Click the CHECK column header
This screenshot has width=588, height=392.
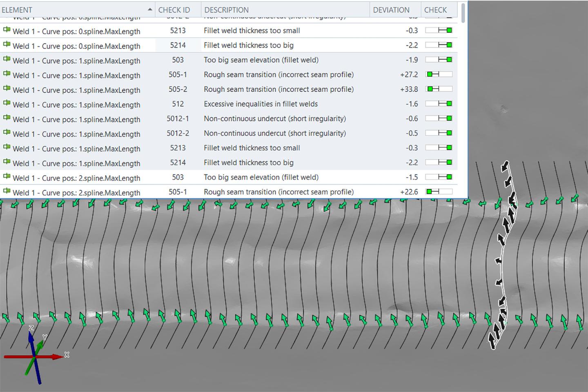[x=436, y=9]
